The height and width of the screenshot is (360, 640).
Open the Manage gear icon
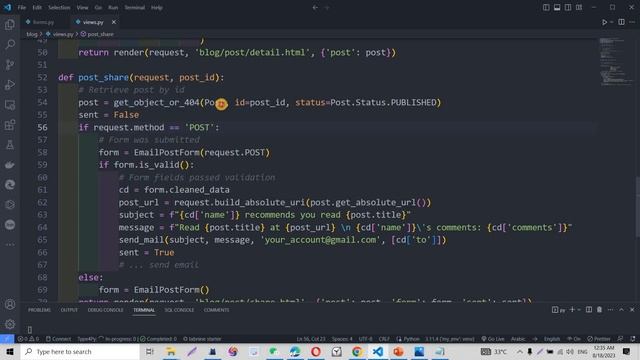coord(10,324)
